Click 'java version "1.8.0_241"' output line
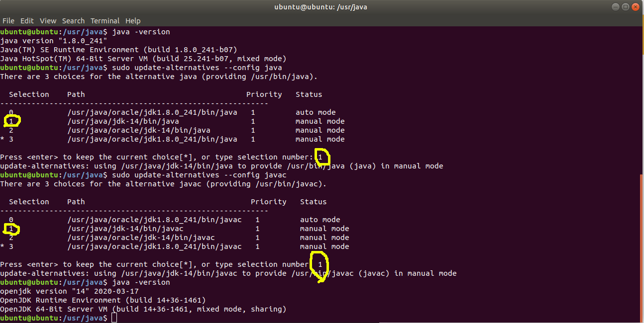This screenshot has width=644, height=323. pos(53,41)
